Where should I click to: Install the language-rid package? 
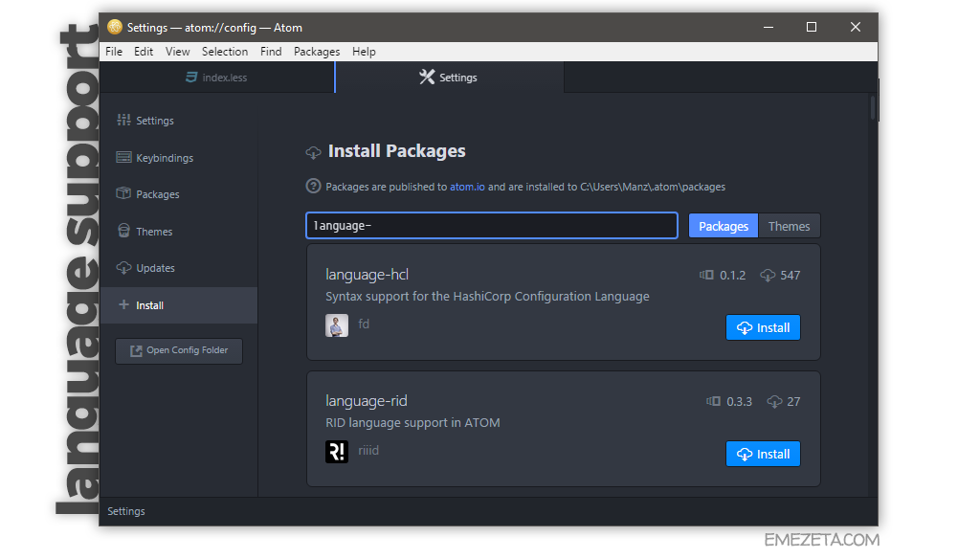[763, 454]
